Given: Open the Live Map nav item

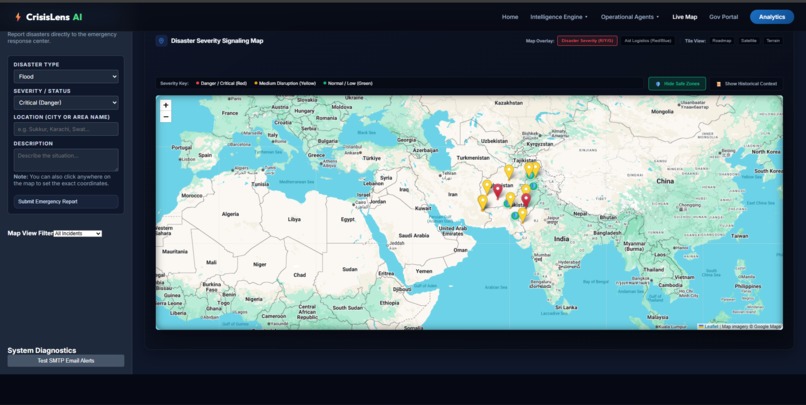Looking at the screenshot, I should tap(685, 17).
